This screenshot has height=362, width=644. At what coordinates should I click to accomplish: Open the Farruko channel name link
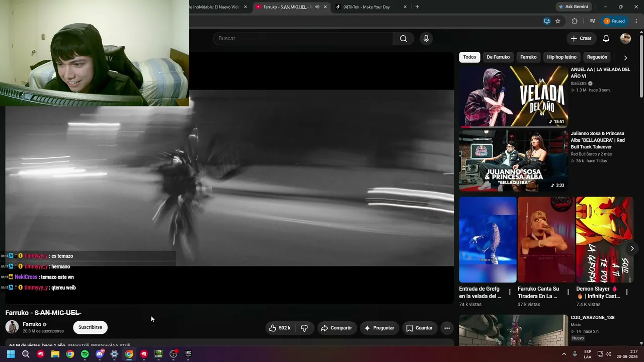(32, 324)
